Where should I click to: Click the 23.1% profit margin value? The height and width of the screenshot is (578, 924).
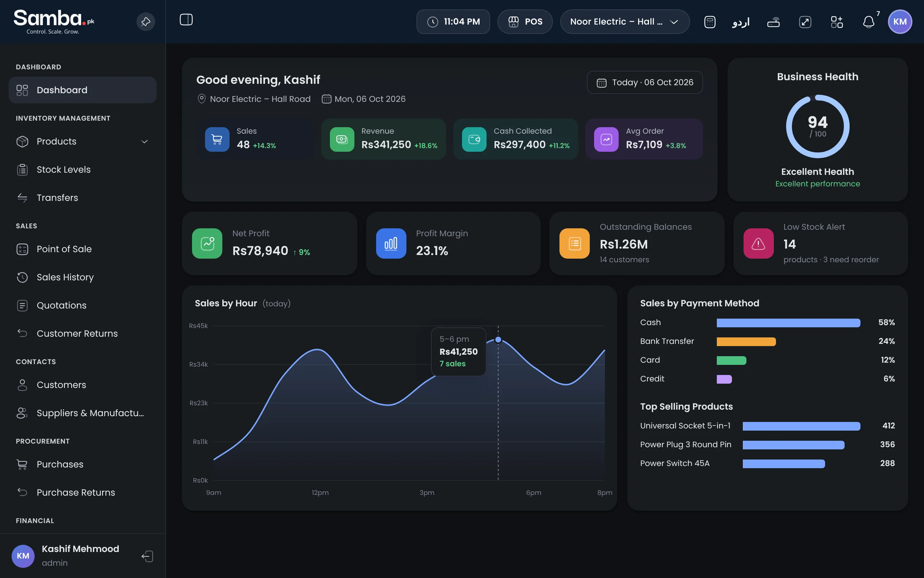(432, 251)
